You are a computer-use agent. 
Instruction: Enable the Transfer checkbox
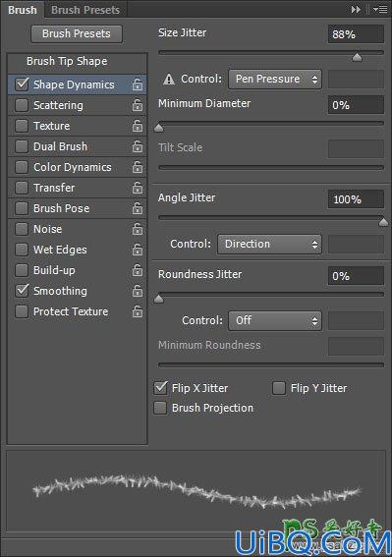coord(22,188)
